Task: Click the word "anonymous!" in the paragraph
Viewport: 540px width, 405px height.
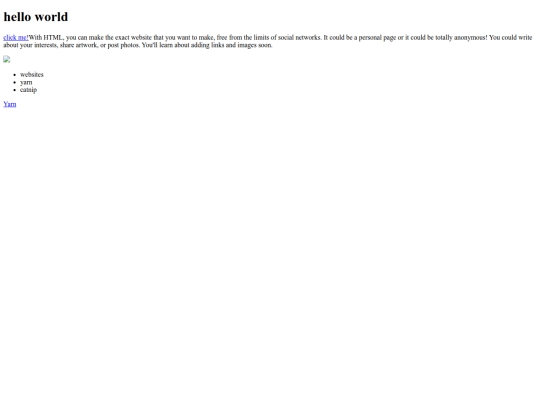Action: point(470,38)
